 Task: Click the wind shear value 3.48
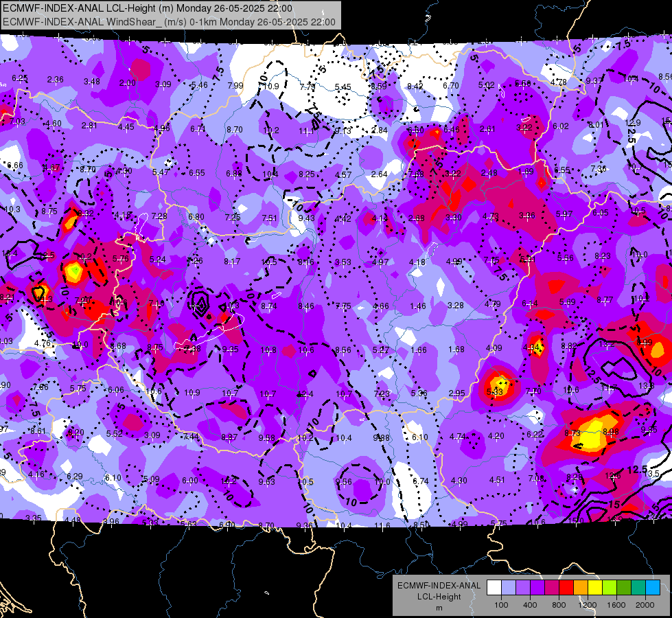(92, 82)
